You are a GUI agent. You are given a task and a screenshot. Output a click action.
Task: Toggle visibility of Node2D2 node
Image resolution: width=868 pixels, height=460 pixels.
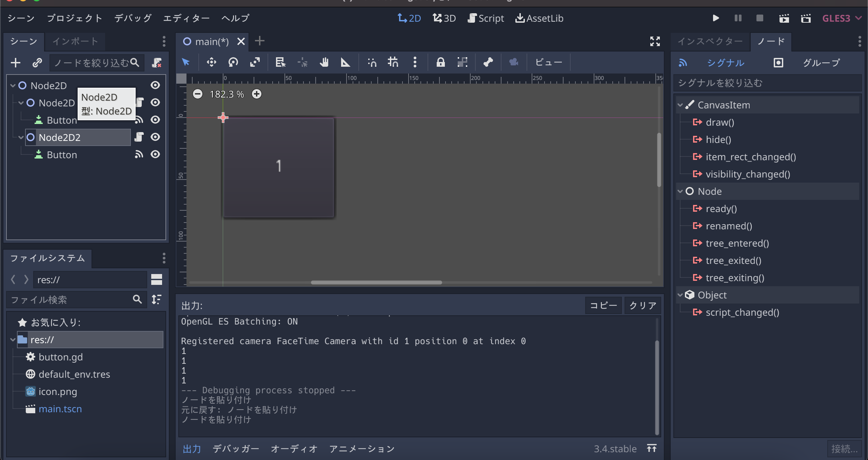[155, 137]
